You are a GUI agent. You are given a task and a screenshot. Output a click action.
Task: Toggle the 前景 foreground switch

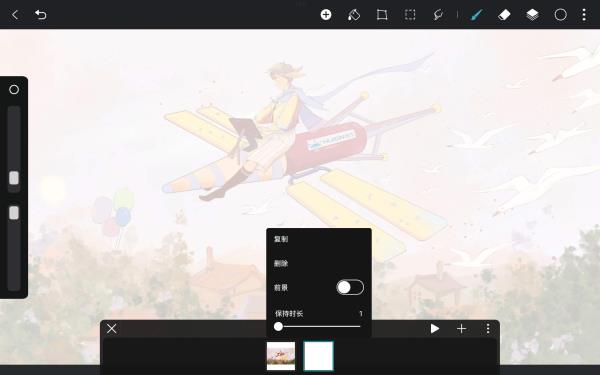pyautogui.click(x=350, y=287)
